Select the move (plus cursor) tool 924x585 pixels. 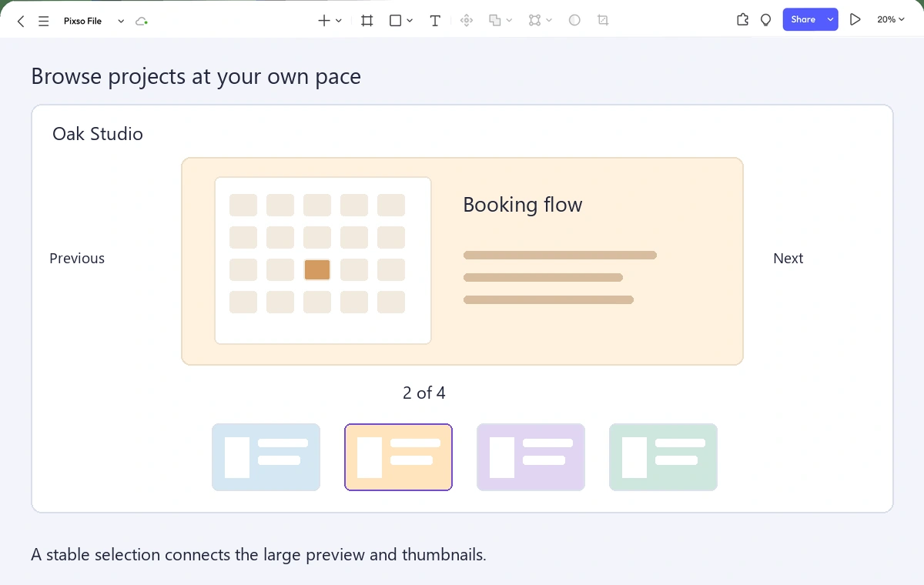coord(324,21)
